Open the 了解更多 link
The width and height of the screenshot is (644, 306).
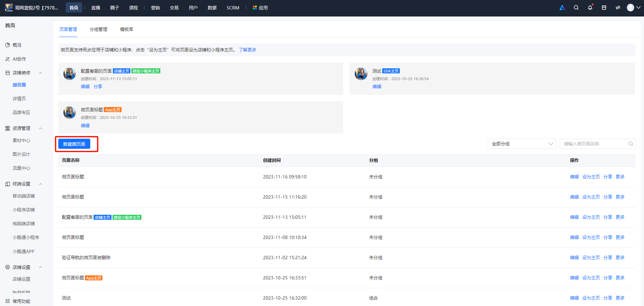pyautogui.click(x=248, y=50)
